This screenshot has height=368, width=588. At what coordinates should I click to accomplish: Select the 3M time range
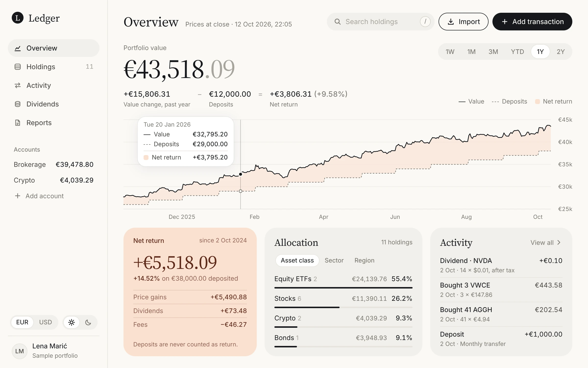[x=493, y=52]
